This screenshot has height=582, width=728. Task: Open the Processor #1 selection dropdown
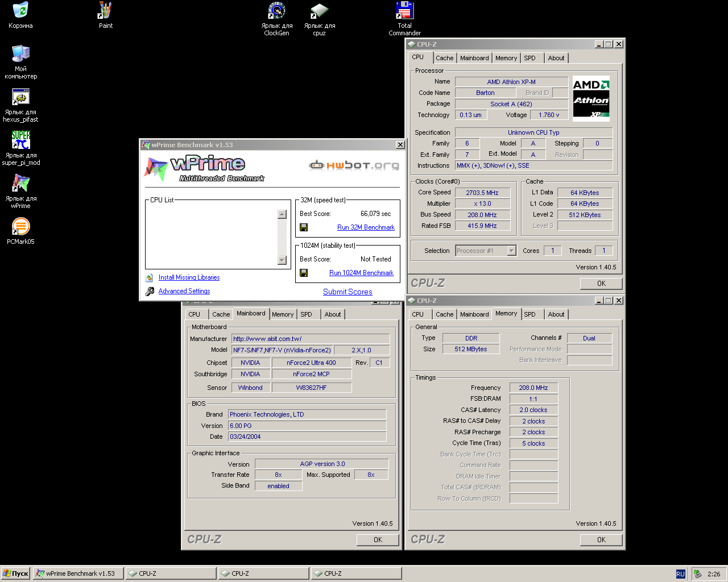(x=511, y=251)
